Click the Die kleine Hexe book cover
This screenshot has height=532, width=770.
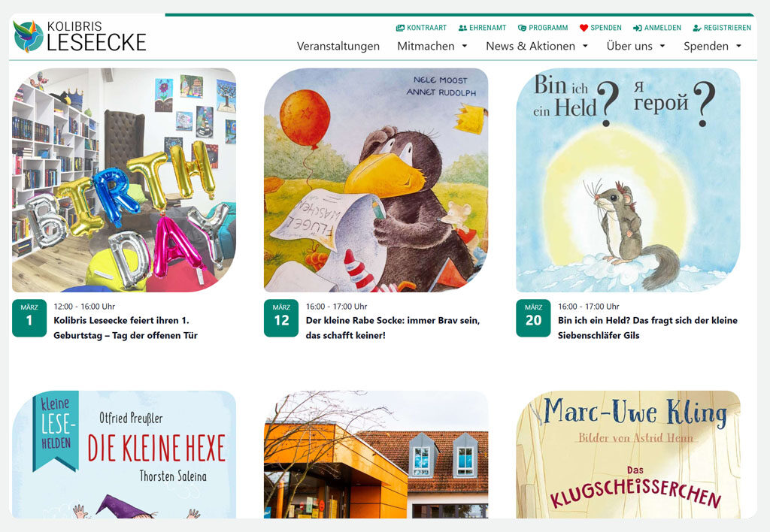tap(124, 455)
